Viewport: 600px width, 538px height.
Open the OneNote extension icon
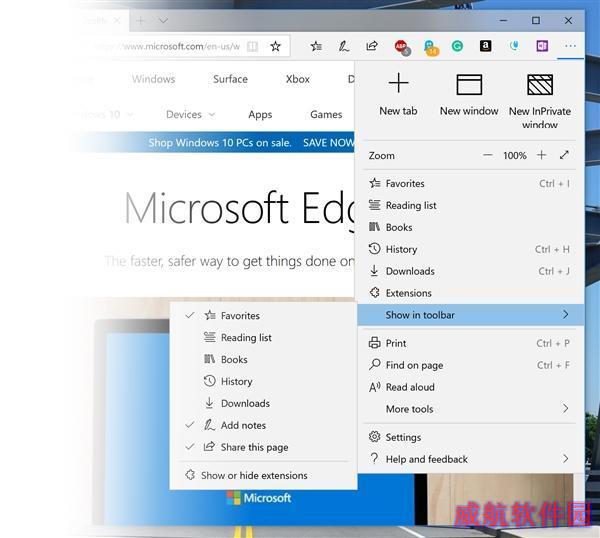click(542, 46)
